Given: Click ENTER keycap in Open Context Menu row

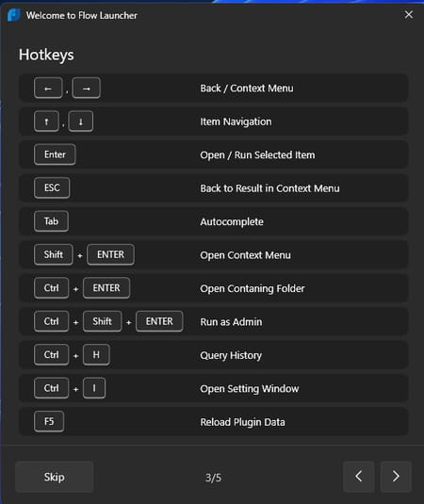Looking at the screenshot, I should coord(110,254).
